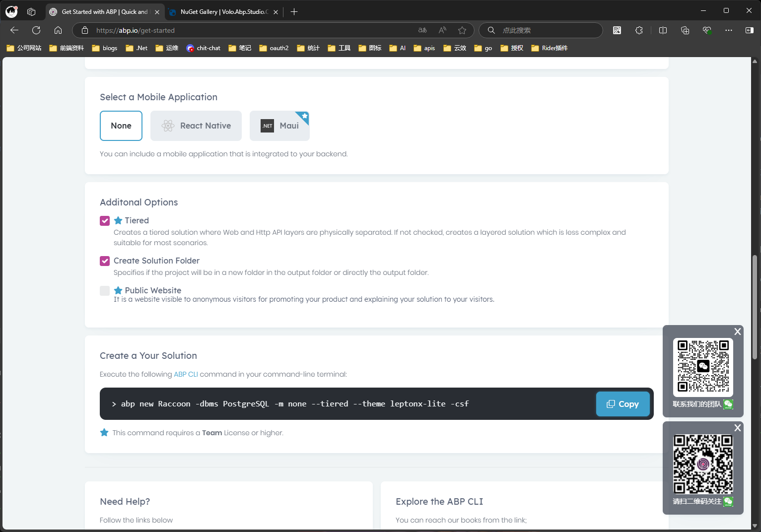Click the scrollbar up arrow
Screen dimensions: 761x532
coord(755,62)
